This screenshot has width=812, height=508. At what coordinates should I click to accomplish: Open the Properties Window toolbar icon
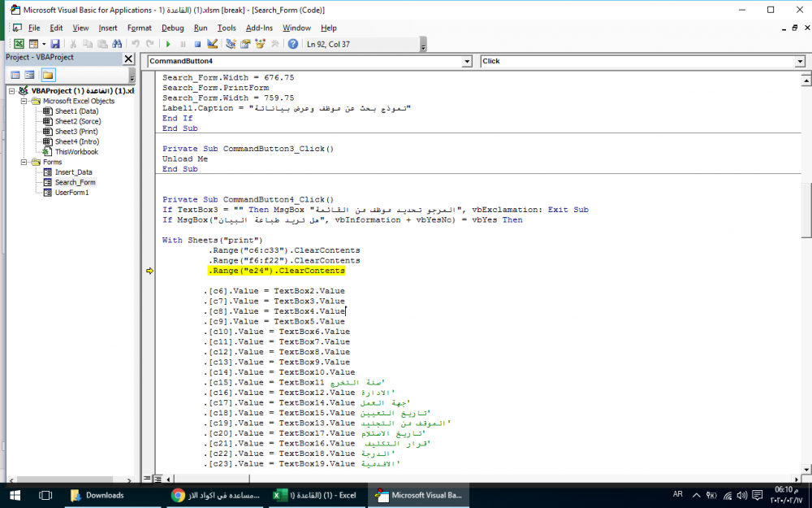tap(245, 44)
